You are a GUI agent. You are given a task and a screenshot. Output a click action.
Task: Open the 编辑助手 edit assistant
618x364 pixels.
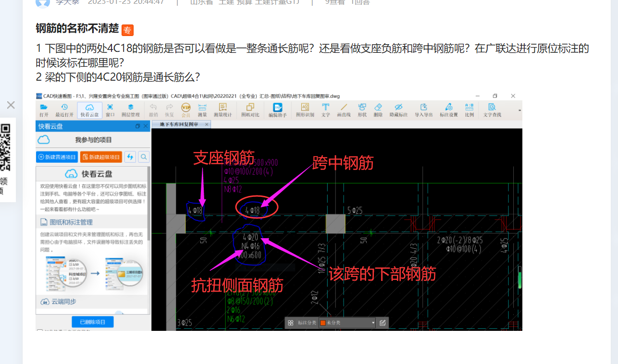pos(277,110)
